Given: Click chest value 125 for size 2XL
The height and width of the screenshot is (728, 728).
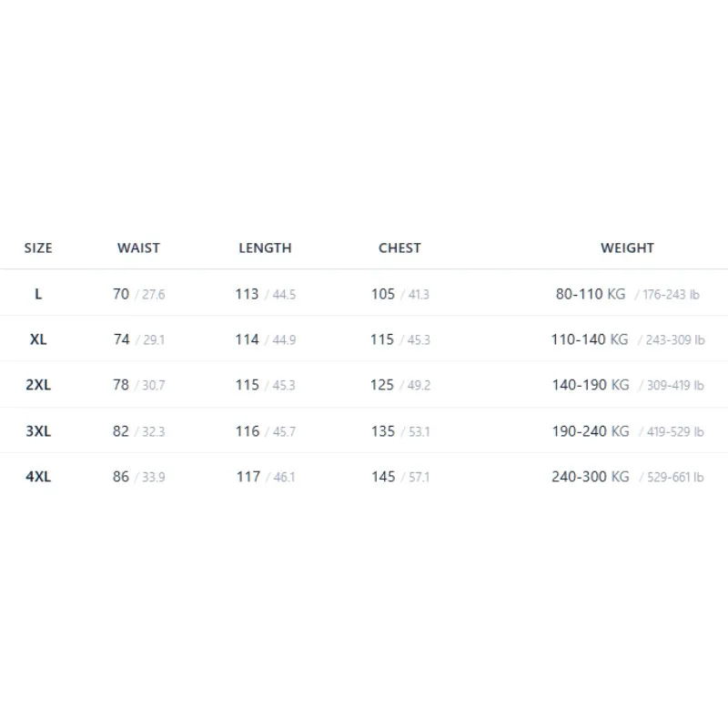Looking at the screenshot, I should tap(382, 385).
